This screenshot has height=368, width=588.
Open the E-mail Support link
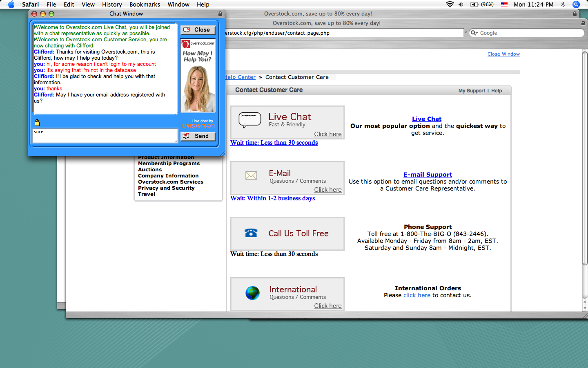tap(428, 175)
